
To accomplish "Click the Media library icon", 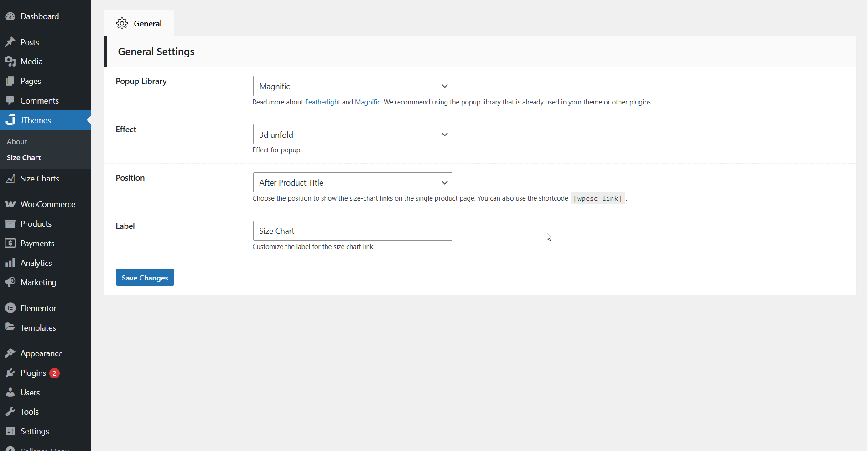I will pos(10,62).
